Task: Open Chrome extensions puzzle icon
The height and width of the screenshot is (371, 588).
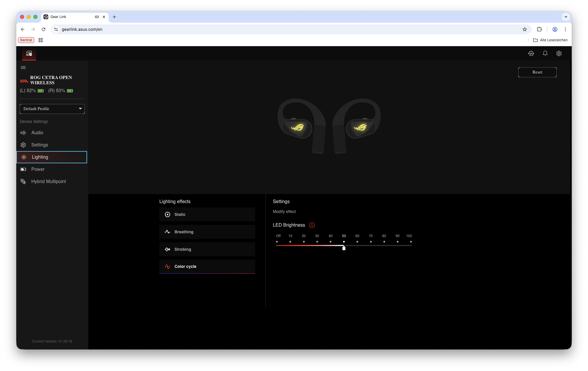Action: point(539,29)
